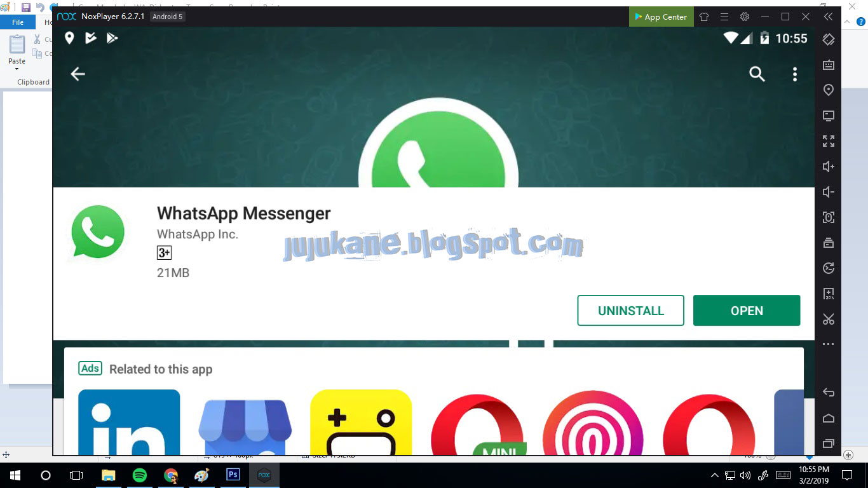Open Spotify from the taskbar

click(x=140, y=475)
